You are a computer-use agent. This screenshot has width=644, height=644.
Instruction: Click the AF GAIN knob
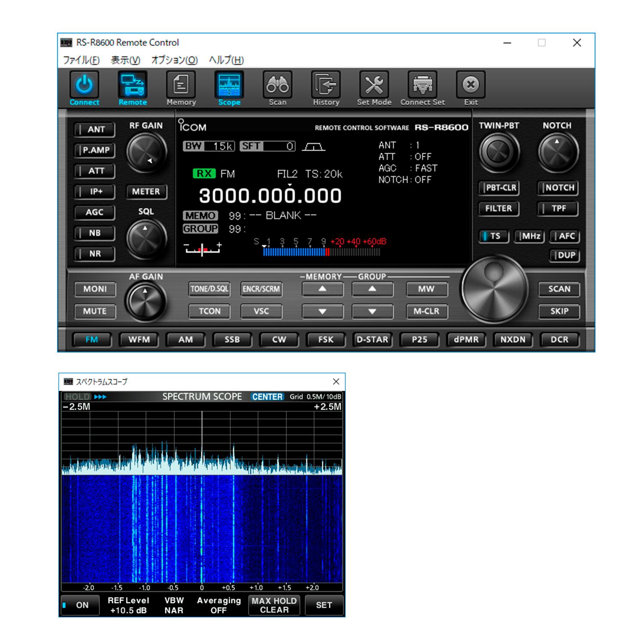146,302
